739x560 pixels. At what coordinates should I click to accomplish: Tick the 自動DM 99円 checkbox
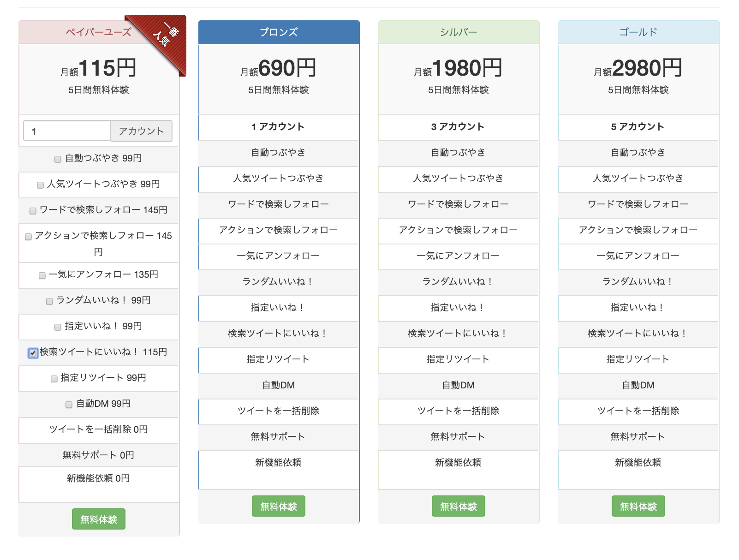(69, 405)
